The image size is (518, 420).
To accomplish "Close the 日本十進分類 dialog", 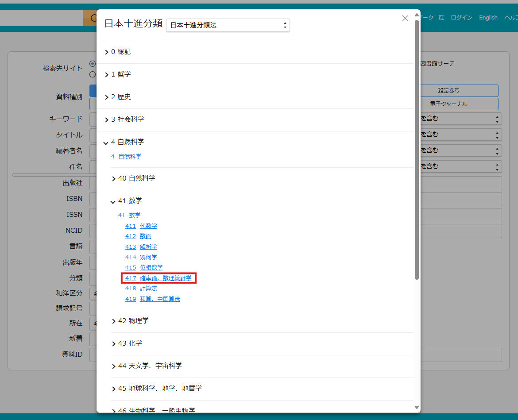I will 405,18.
